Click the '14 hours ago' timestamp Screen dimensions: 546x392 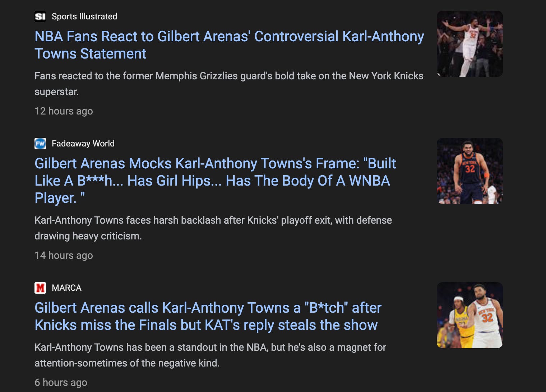click(64, 256)
